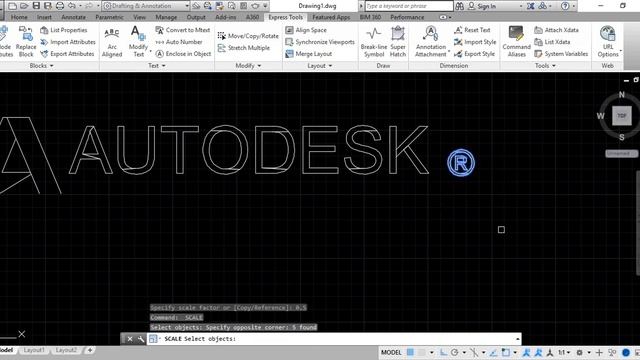Expand the Layout panel dropdown
The width and height of the screenshot is (640, 360).
[320, 65]
